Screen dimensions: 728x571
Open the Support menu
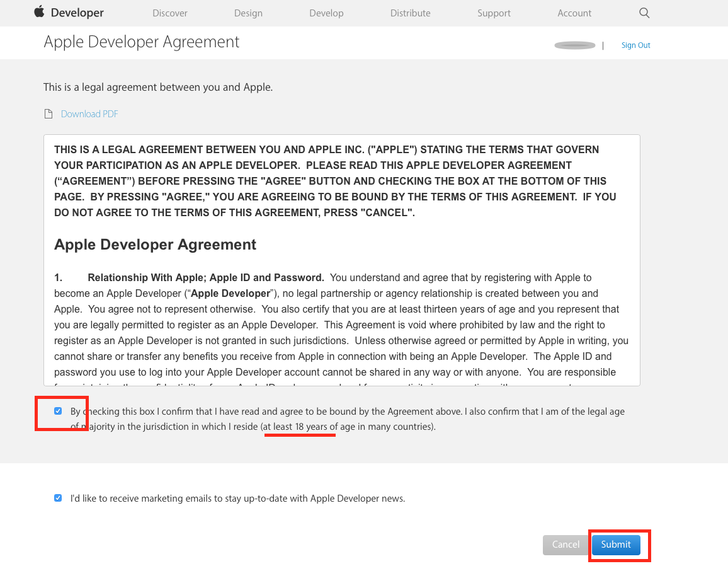point(494,13)
